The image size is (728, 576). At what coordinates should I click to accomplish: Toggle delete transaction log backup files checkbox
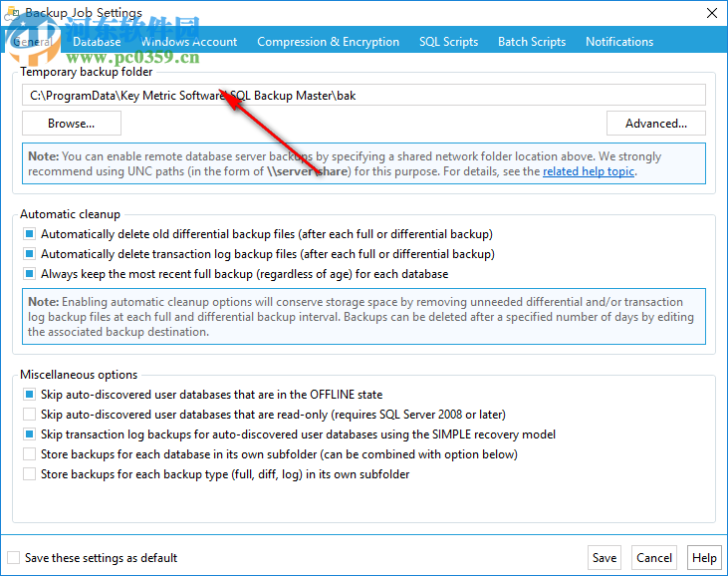29,254
